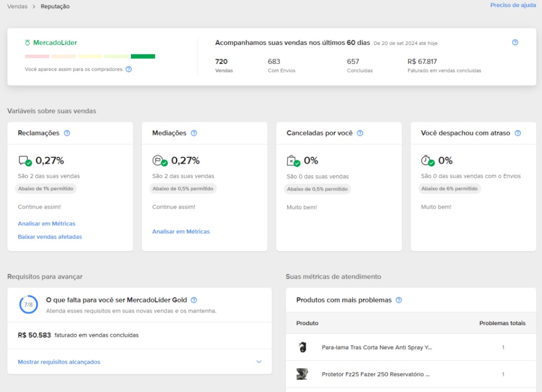
Task: Click the green reputation bar segment
Action: click(143, 56)
